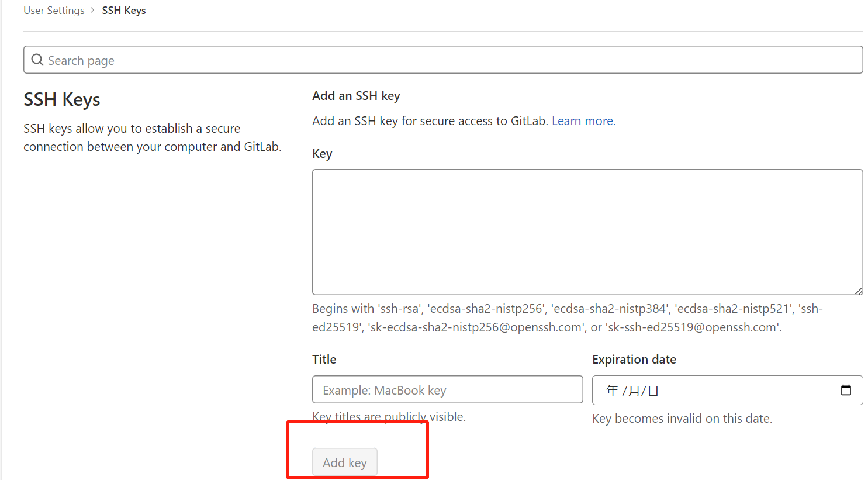The image size is (868, 480).
Task: Focus the Search page input field
Action: [x=443, y=60]
